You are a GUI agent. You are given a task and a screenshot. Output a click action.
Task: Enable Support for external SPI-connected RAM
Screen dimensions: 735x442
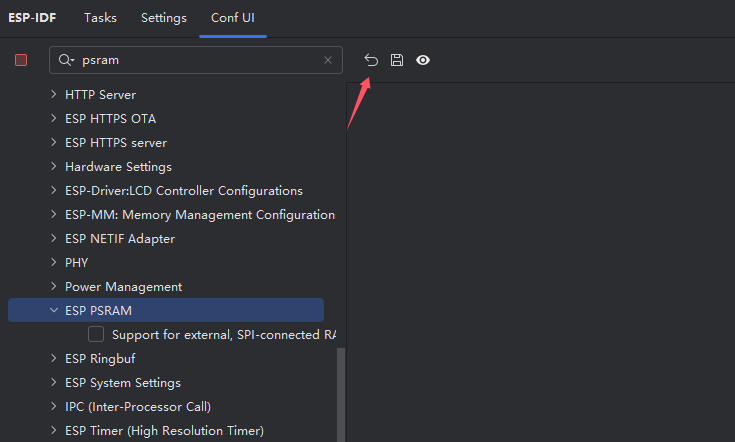coord(96,334)
